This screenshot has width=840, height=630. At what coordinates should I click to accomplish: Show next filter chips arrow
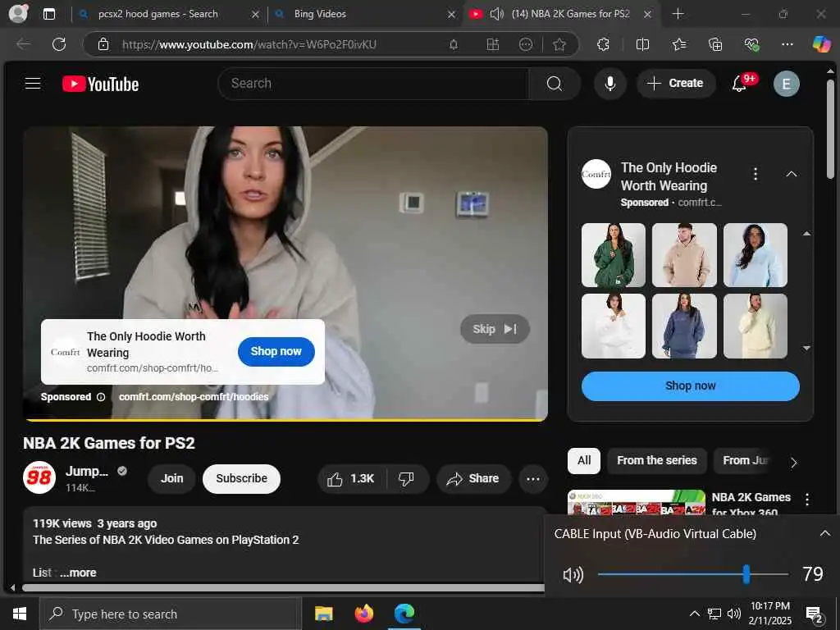794,462
